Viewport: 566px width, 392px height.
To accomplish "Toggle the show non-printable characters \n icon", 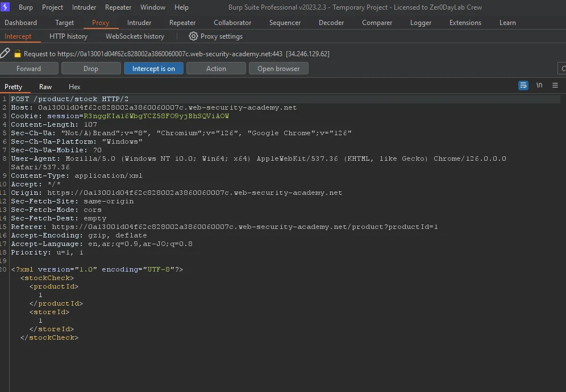I will pos(539,85).
